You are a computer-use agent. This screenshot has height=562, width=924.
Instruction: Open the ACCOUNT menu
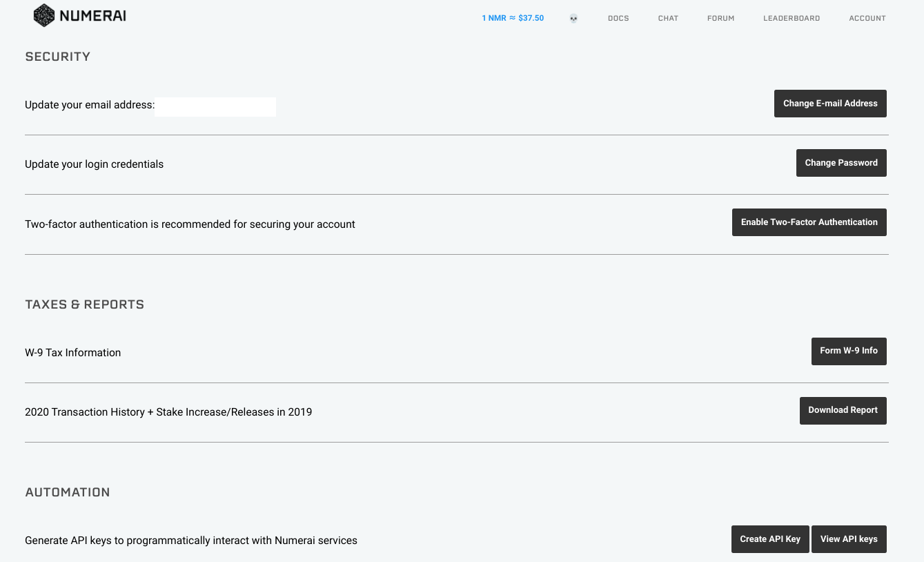tap(867, 18)
